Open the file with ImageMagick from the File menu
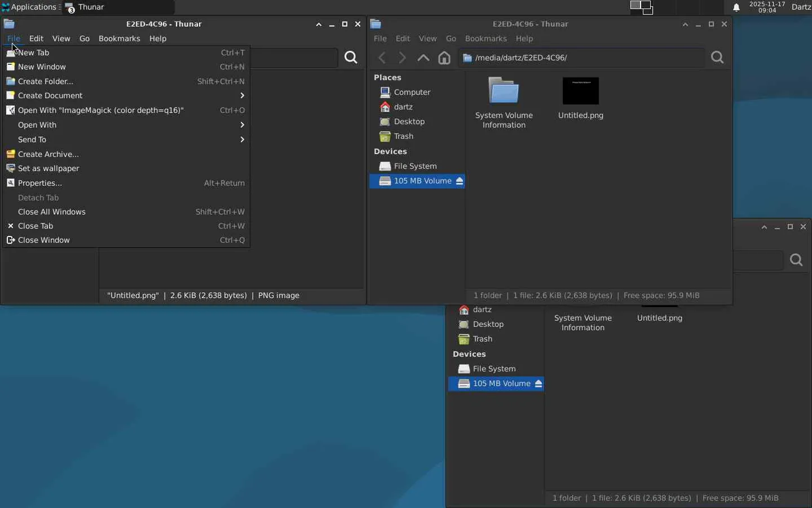Image resolution: width=812 pixels, height=508 pixels. click(x=126, y=110)
